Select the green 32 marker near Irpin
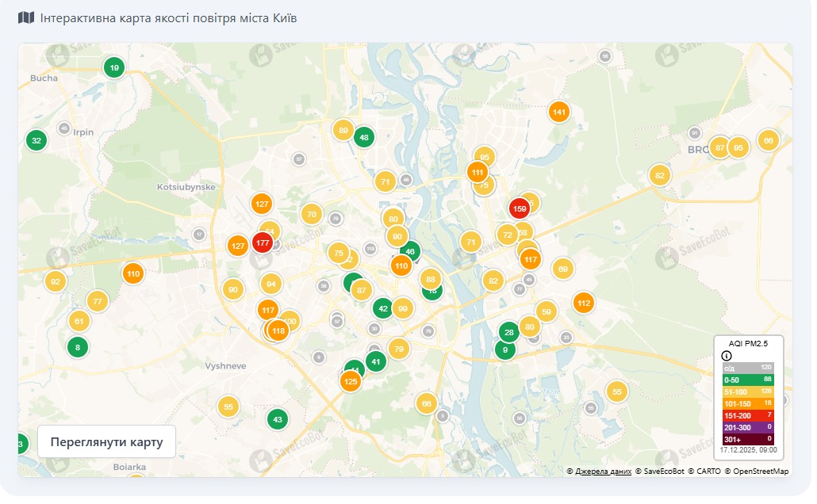The image size is (817, 504). pos(36,141)
